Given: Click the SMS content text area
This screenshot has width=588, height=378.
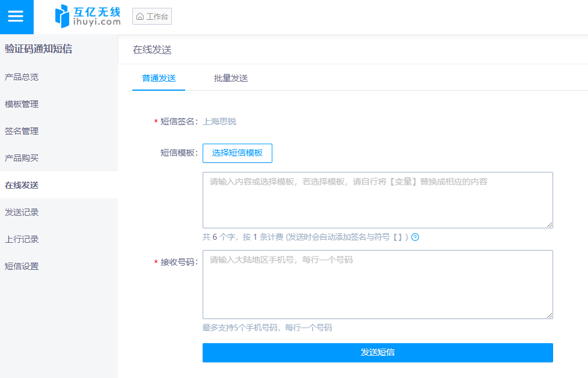Looking at the screenshot, I should (x=378, y=200).
